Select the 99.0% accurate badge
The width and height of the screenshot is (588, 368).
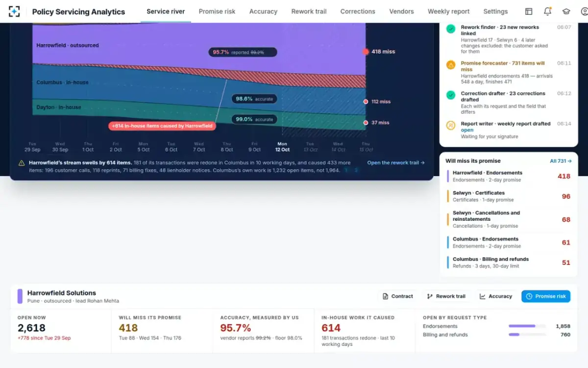pyautogui.click(x=254, y=119)
